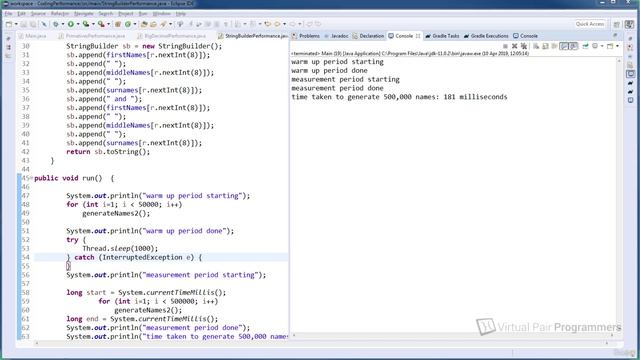Switch to the Main.java editor tab
The height and width of the screenshot is (360, 640).
[x=33, y=36]
